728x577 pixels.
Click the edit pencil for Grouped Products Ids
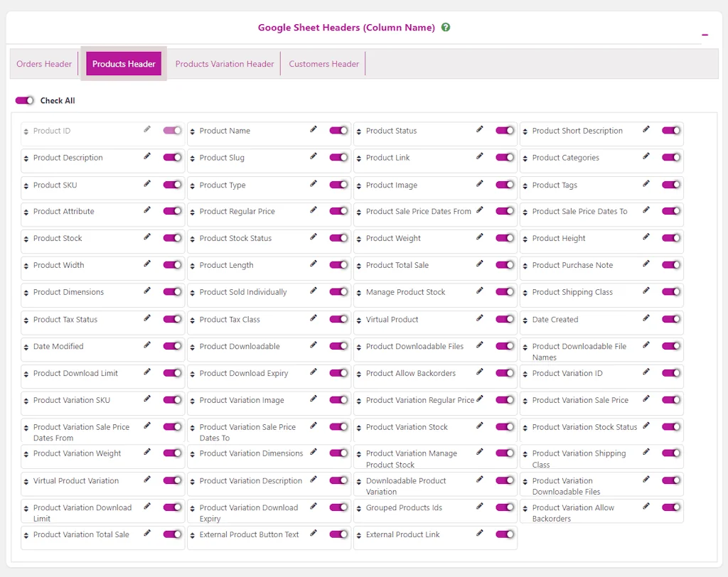[x=481, y=507]
